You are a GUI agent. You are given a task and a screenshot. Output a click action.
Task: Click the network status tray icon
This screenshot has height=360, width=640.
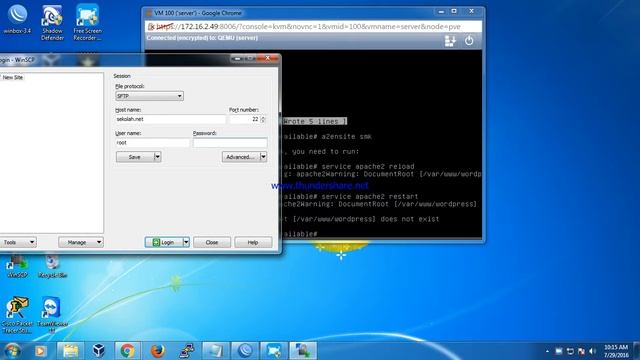[570, 351]
